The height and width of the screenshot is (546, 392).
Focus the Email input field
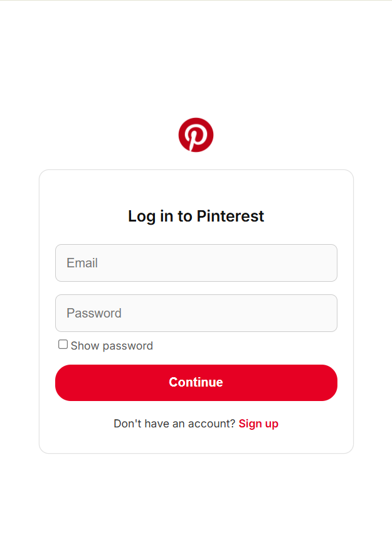coord(196,263)
